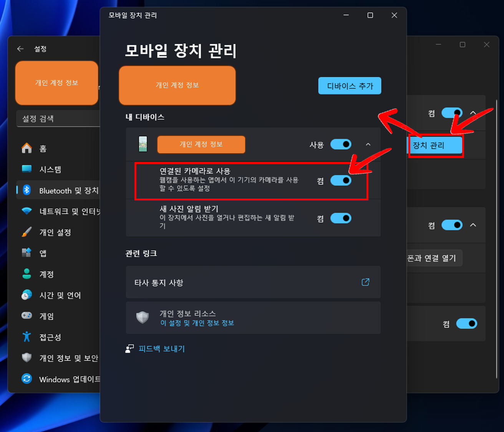Open 시간 및 언어 from the sidebar
504x432 pixels.
27,295
